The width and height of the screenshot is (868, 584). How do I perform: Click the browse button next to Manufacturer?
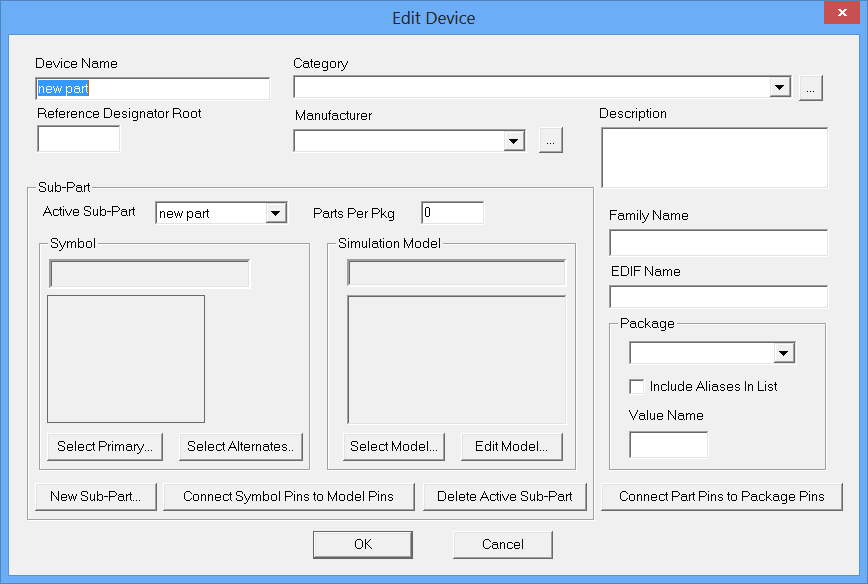tap(551, 141)
